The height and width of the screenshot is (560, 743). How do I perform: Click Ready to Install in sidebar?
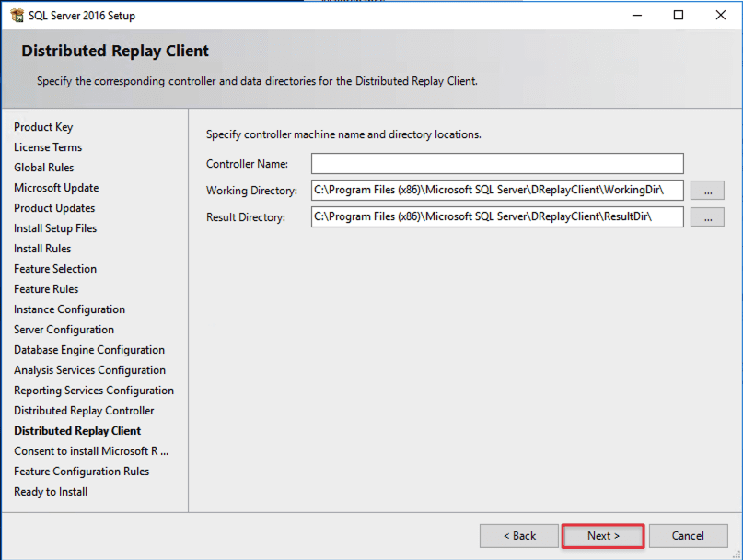click(51, 492)
